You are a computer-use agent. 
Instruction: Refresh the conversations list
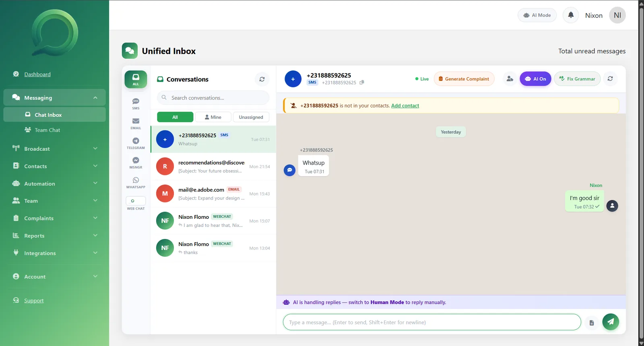coord(262,79)
